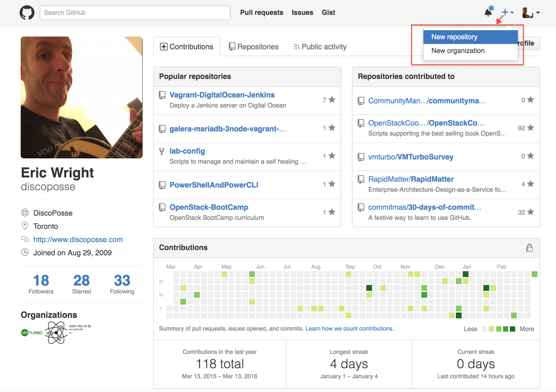Screen dimensions: 556x392
Task: Click the star icon beside Vagrant-DigitalOcean-Jenkins
Action: tap(332, 100)
